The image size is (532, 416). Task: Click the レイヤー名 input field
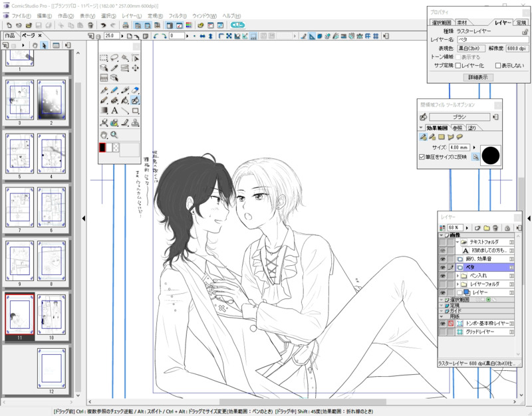click(x=493, y=40)
